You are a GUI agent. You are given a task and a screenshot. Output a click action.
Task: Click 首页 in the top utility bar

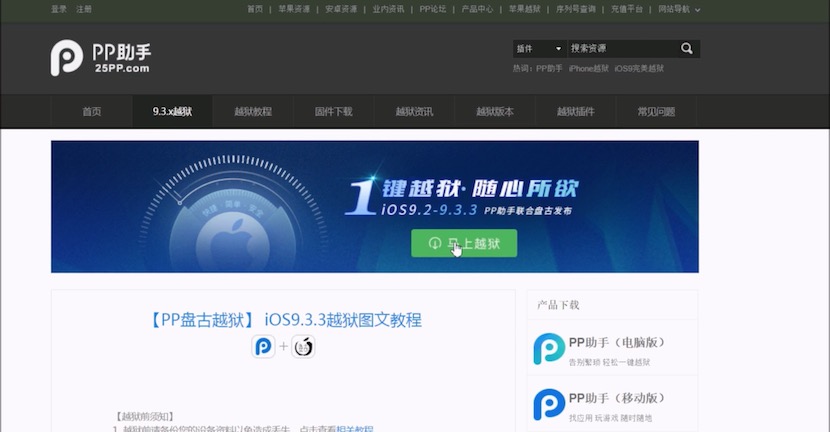(255, 9)
